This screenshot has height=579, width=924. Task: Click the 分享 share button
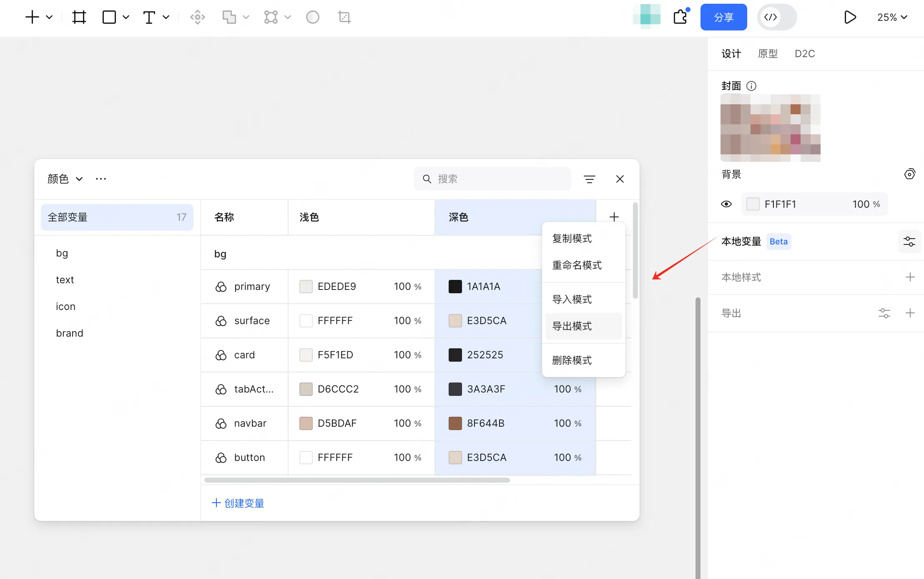point(724,17)
